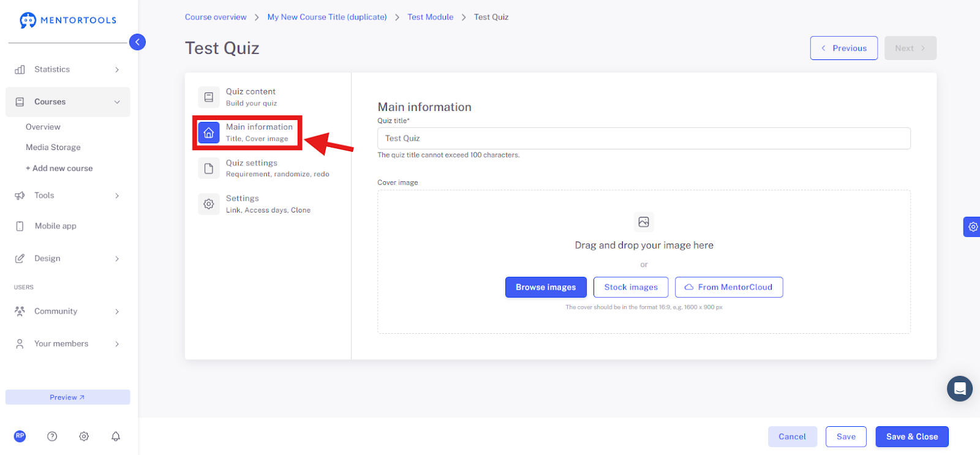Click the Design pencil icon
This screenshot has width=980, height=455.
[20, 259]
